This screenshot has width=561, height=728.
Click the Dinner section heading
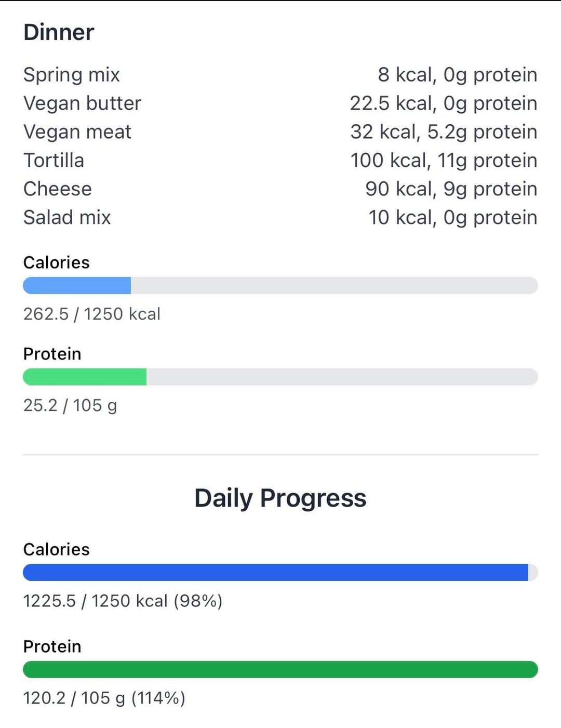pos(59,32)
